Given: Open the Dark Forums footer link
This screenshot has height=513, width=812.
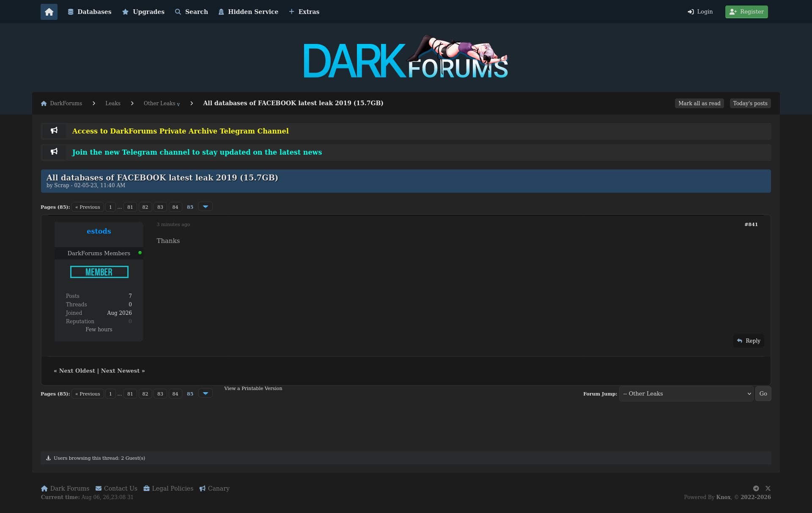Looking at the screenshot, I should (x=65, y=488).
